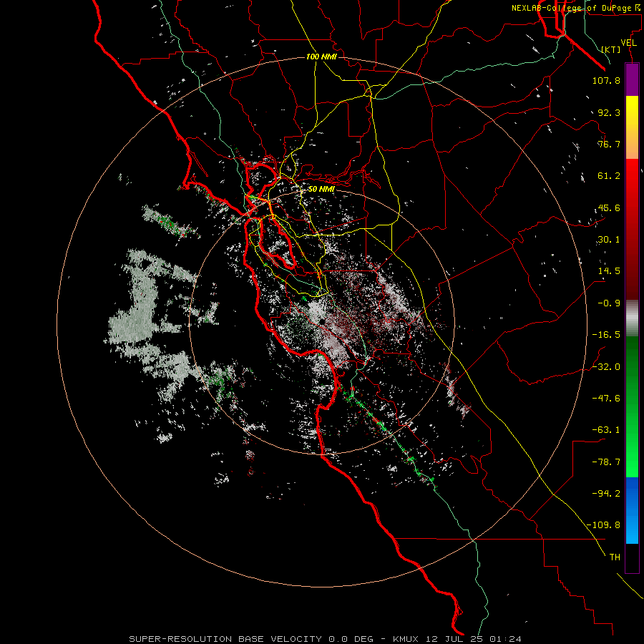This screenshot has height=644, width=644.
Task: Click the 100 NMI range ring label
Action: [321, 57]
